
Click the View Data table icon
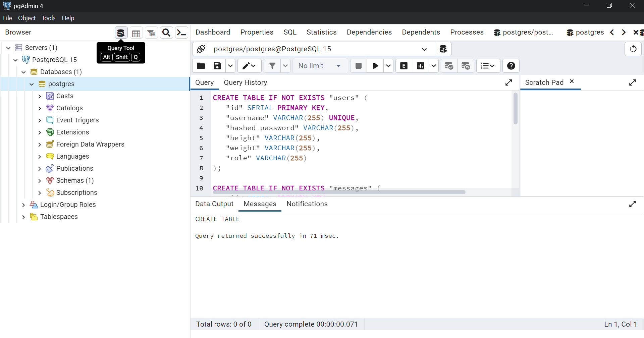pos(136,33)
